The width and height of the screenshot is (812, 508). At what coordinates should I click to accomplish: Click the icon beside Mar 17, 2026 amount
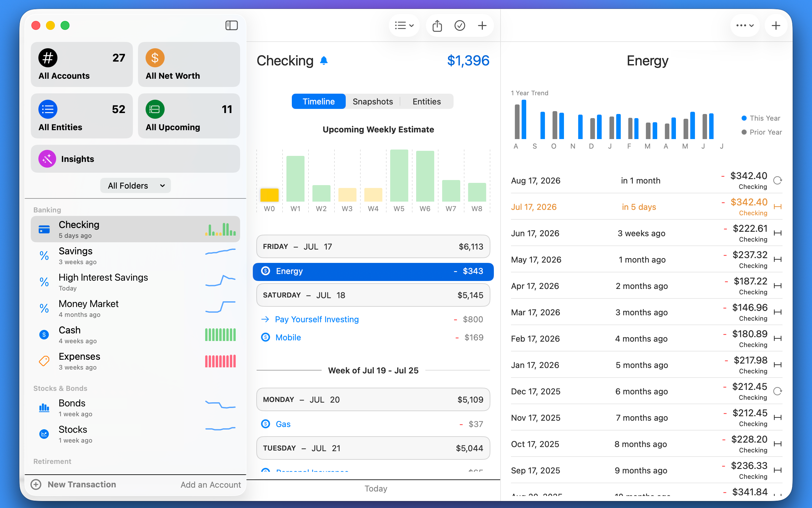coord(777,312)
